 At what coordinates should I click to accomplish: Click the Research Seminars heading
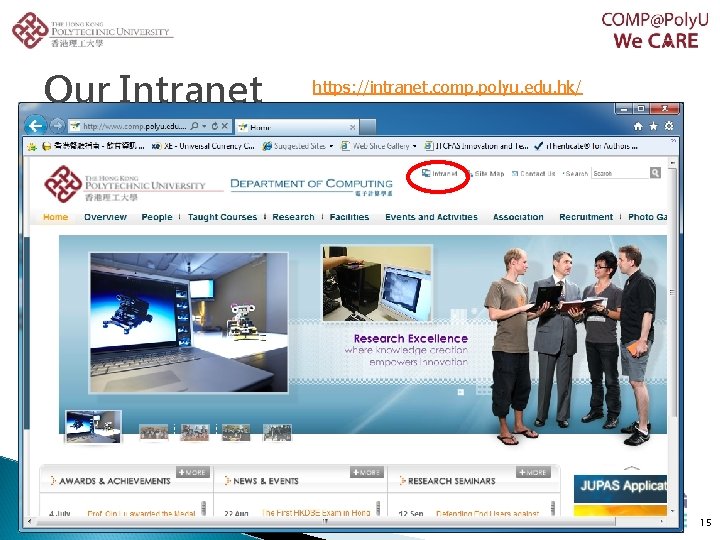452,481
